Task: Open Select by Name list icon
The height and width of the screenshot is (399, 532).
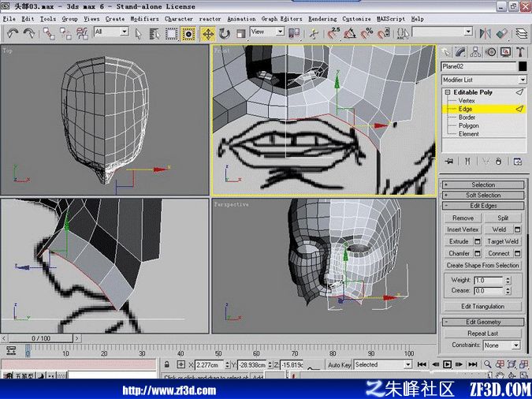Action: tap(154, 34)
